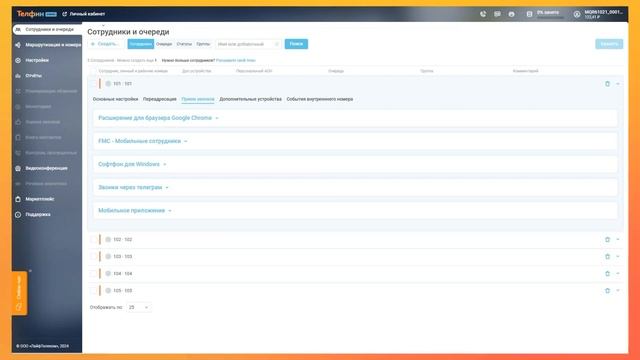Open the Создать dropdown button
The height and width of the screenshot is (360, 640).
[105, 44]
